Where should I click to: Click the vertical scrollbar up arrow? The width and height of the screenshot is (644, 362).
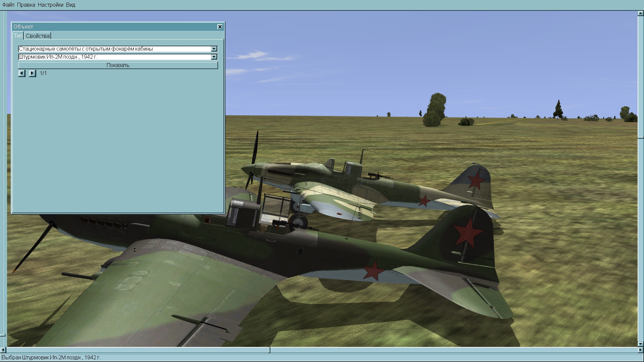pyautogui.click(x=640, y=14)
